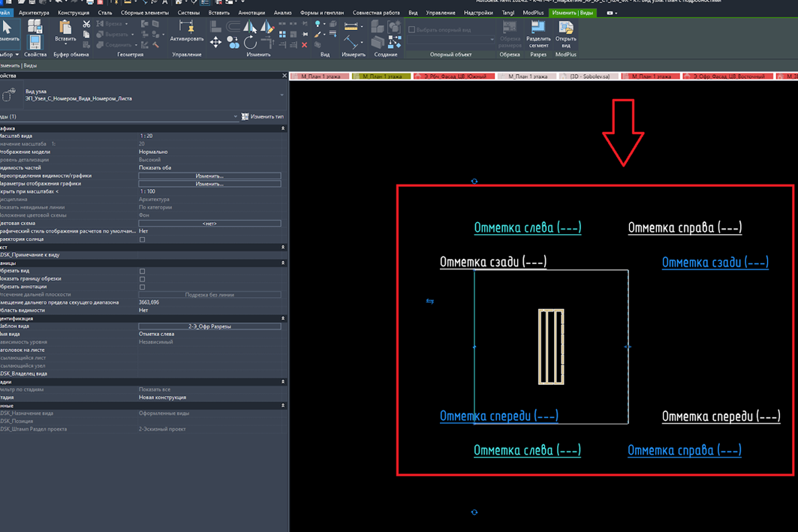Switch to the {3D - Sobolev.sa} view tab
This screenshot has width=798, height=532.
pyautogui.click(x=589, y=77)
